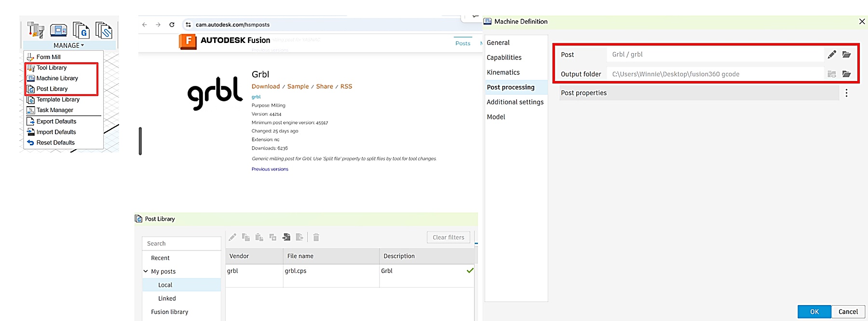The height and width of the screenshot is (321, 868).
Task: Collapse the MANAGE dropdown menu
Action: click(x=68, y=45)
